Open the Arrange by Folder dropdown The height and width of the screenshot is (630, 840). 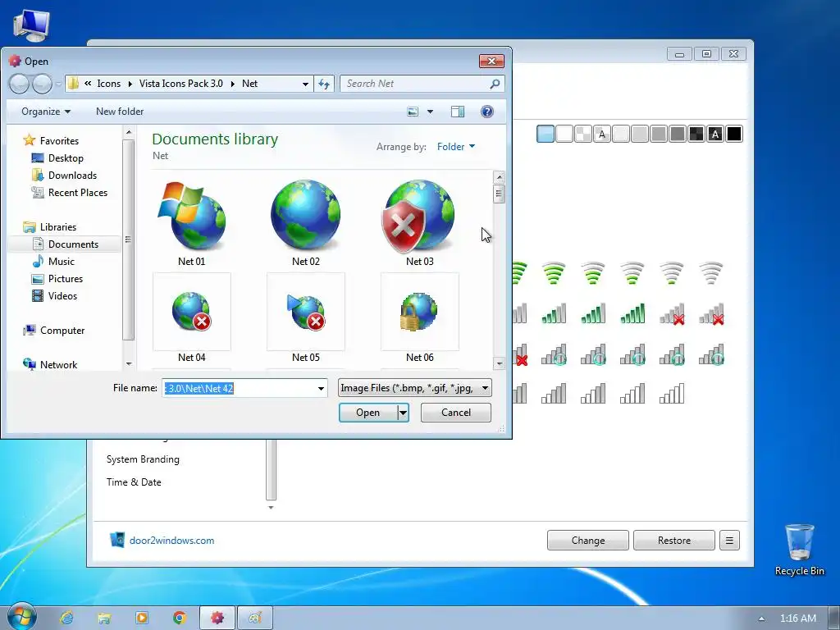pyautogui.click(x=456, y=147)
